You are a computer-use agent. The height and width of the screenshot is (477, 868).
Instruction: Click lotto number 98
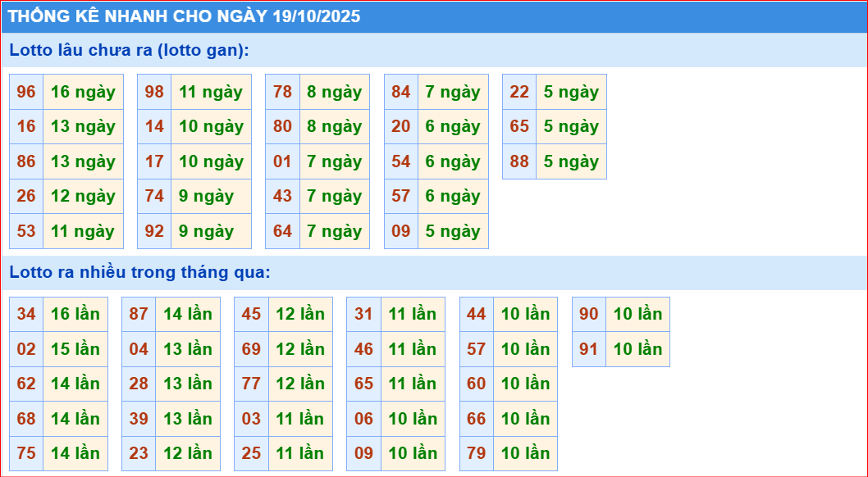(154, 92)
